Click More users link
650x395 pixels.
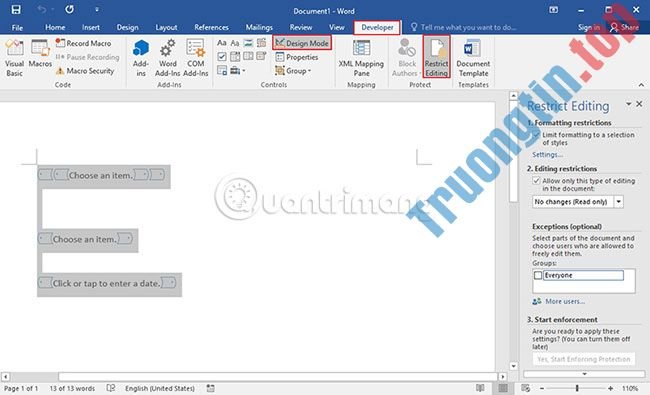click(565, 301)
